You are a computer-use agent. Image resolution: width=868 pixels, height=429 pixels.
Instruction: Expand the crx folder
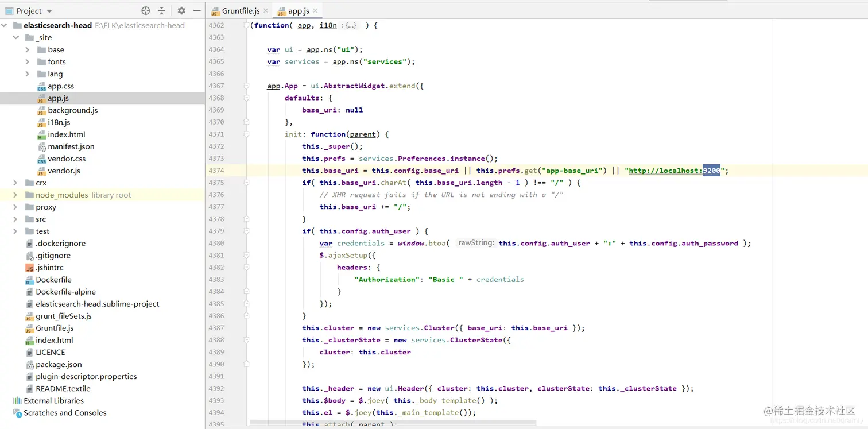click(15, 183)
